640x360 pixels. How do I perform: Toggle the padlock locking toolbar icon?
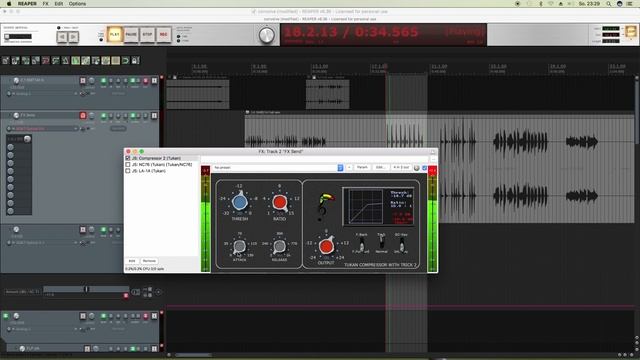coord(136,61)
